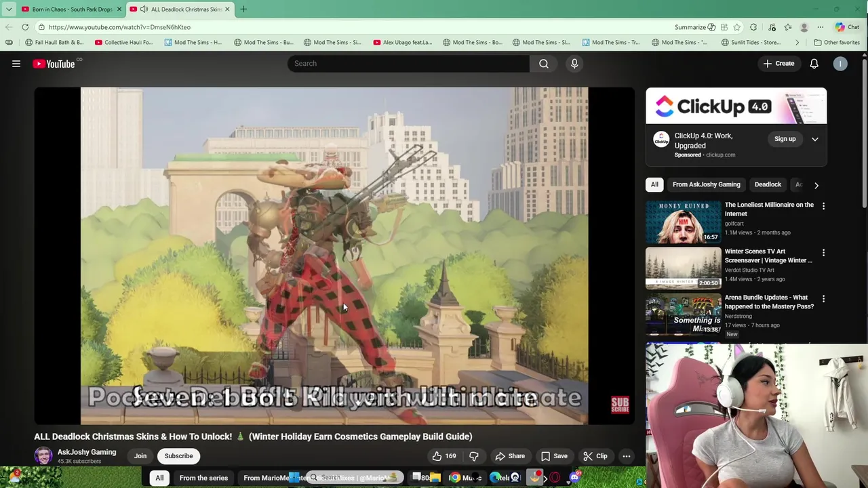
Task: Select the All filter chip in sidebar
Action: click(x=654, y=184)
